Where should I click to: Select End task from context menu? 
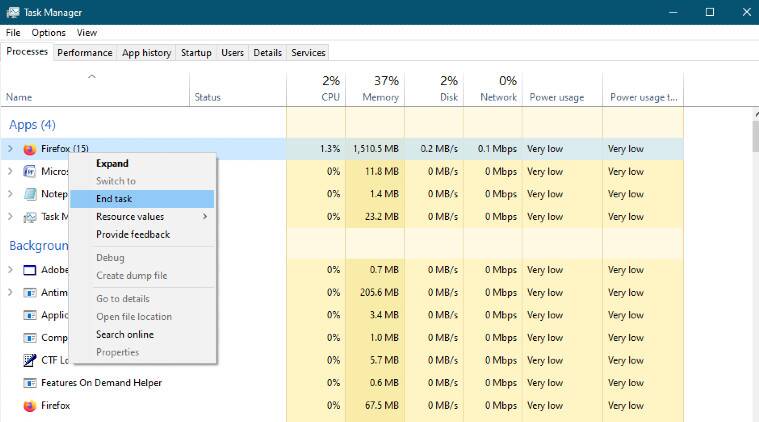[x=114, y=199]
